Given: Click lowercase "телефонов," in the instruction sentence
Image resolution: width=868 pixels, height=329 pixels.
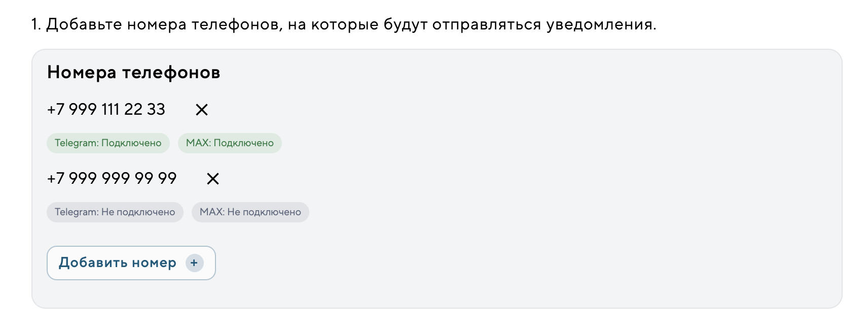Looking at the screenshot, I should (237, 24).
